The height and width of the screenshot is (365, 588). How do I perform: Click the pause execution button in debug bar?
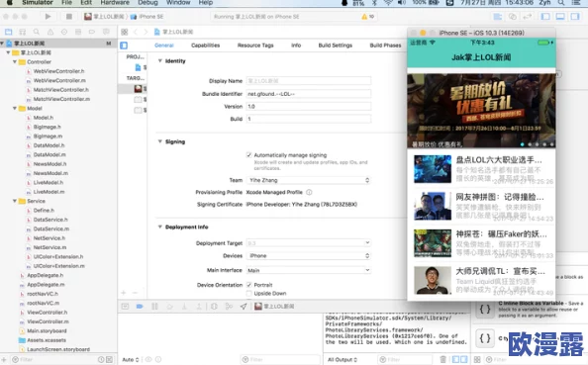tap(154, 307)
